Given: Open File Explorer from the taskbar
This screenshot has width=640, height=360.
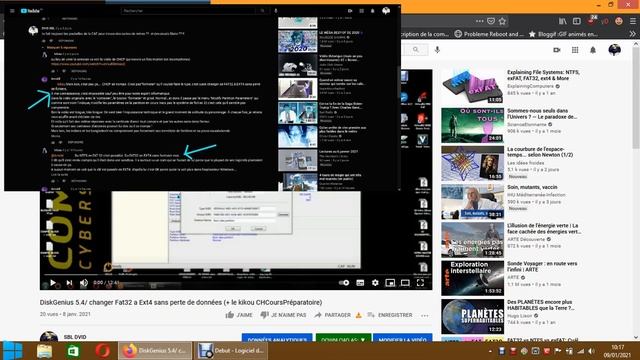Looking at the screenshot, I should (x=44, y=351).
